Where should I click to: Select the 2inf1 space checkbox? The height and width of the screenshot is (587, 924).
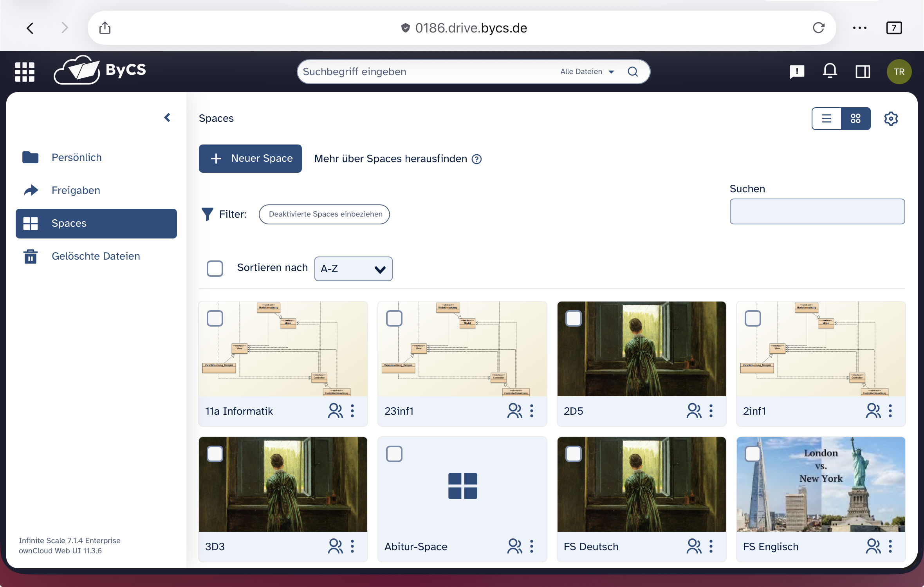[753, 318]
